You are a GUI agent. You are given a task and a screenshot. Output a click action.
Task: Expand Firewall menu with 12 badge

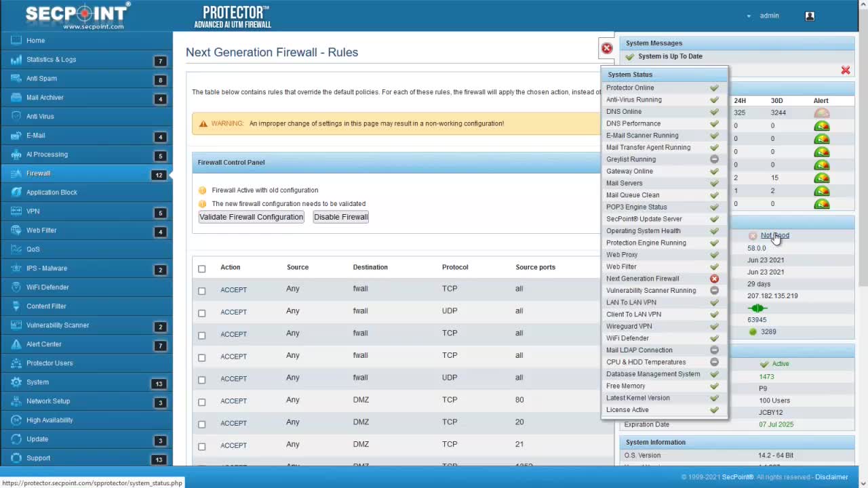pyautogui.click(x=159, y=175)
